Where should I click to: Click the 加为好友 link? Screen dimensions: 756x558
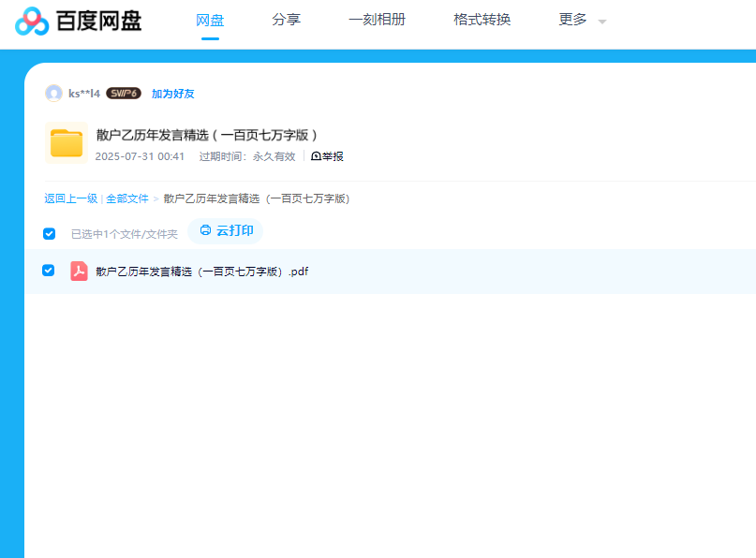[x=173, y=94]
